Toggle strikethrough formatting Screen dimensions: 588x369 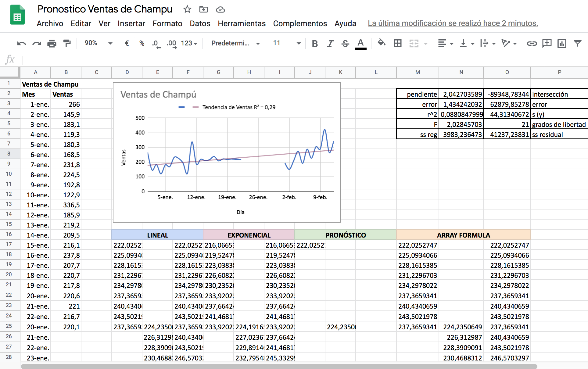point(345,44)
